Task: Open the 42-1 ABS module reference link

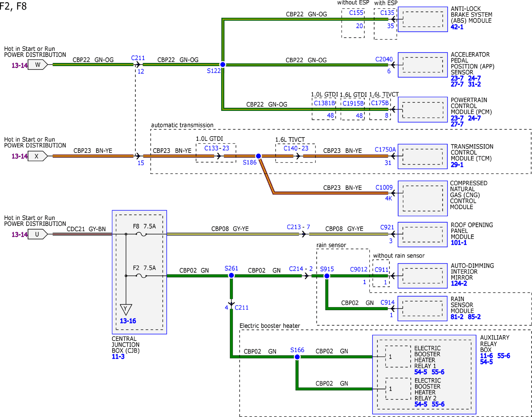Action: click(x=457, y=27)
